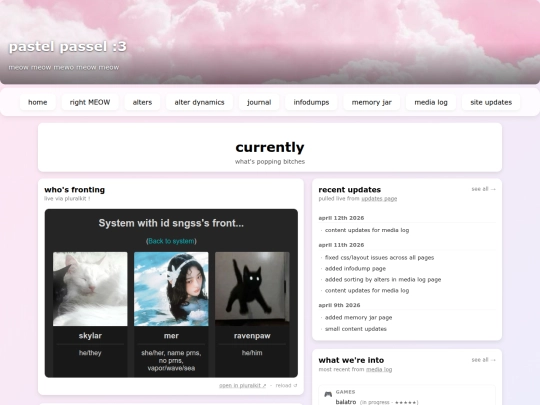Open the memory jar page
The width and height of the screenshot is (540, 405).
coord(372,102)
